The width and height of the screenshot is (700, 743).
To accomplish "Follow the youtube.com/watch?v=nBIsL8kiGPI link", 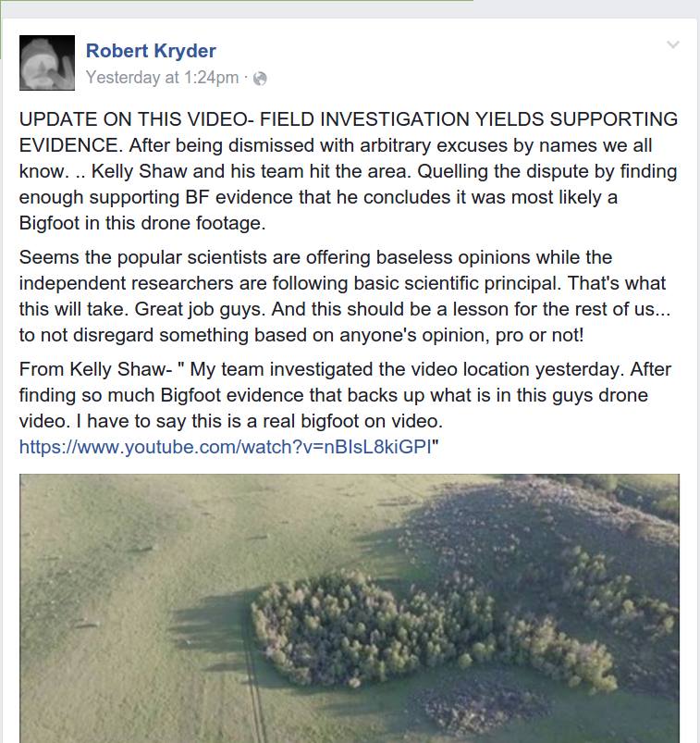I will coord(226,447).
